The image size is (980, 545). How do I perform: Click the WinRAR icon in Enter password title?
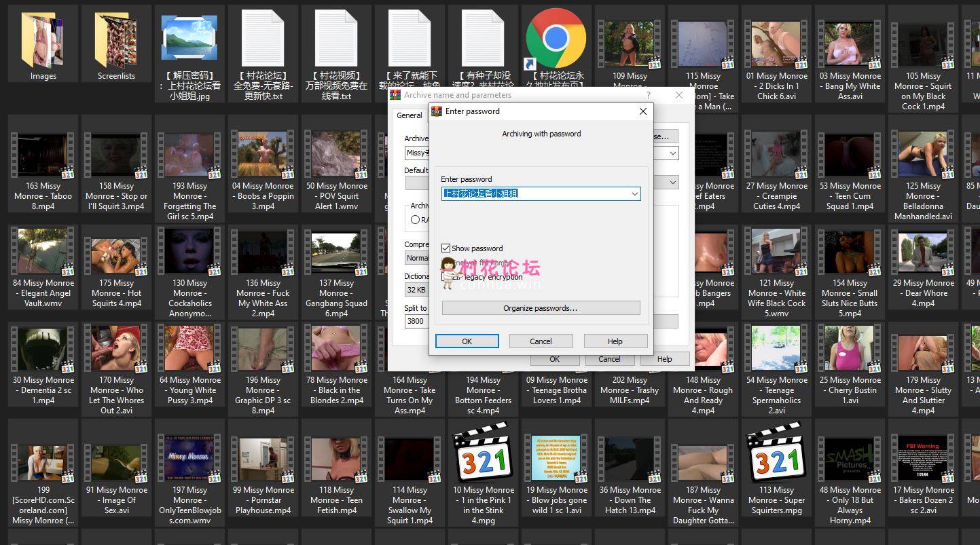(x=437, y=111)
